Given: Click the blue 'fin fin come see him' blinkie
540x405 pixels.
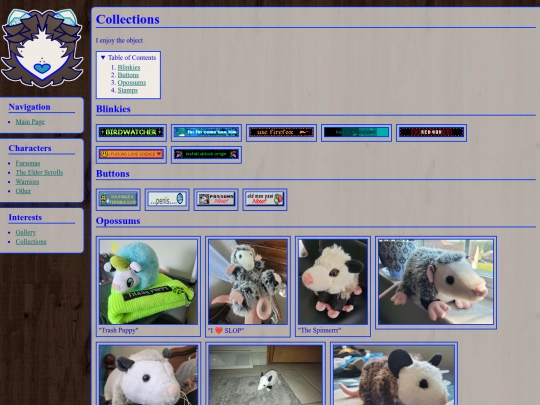Looking at the screenshot, I should 206,133.
